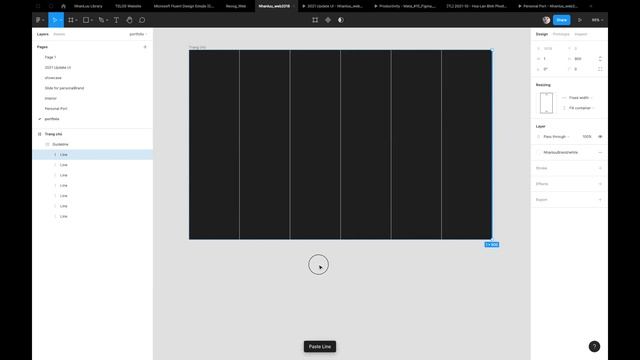Switch to the Assets tab

(59, 34)
